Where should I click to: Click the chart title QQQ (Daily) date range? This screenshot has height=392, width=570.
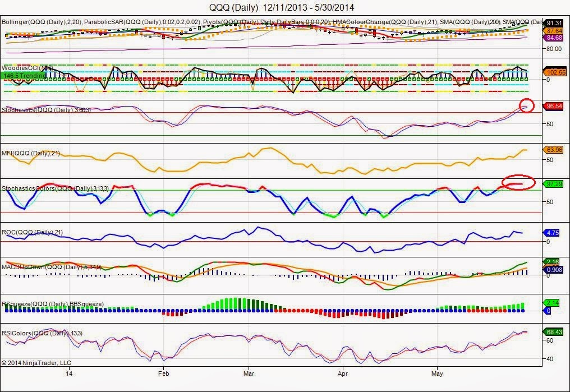point(282,7)
